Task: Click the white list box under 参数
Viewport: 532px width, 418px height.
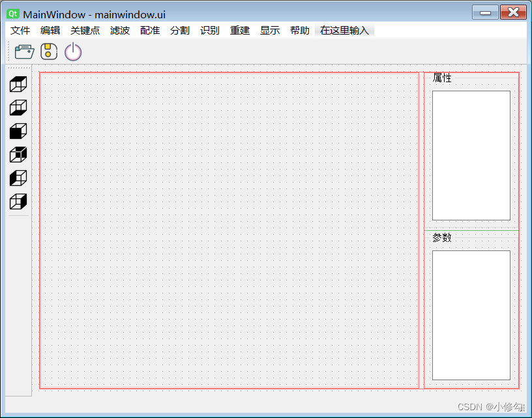Action: 471,316
